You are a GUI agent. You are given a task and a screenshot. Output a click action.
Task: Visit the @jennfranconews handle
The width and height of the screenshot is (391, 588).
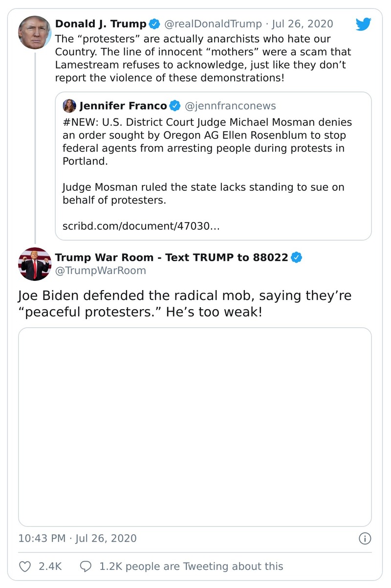coord(230,106)
